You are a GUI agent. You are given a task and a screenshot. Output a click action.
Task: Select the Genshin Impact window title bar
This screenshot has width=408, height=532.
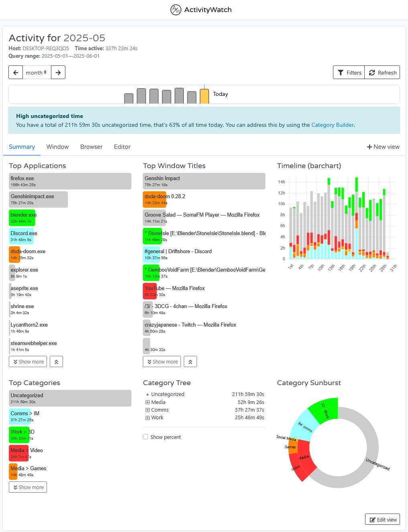[204, 181]
